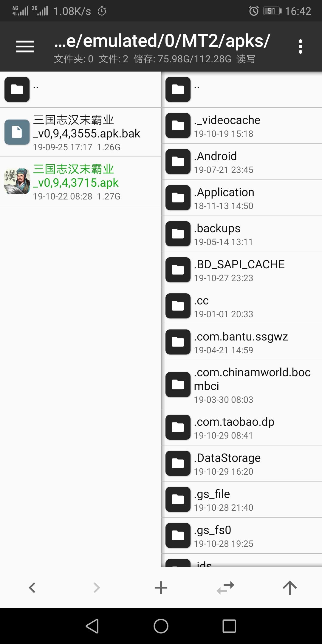Open the .com.taobao.dp folder
Screen dimensions: 322x644
point(241,427)
